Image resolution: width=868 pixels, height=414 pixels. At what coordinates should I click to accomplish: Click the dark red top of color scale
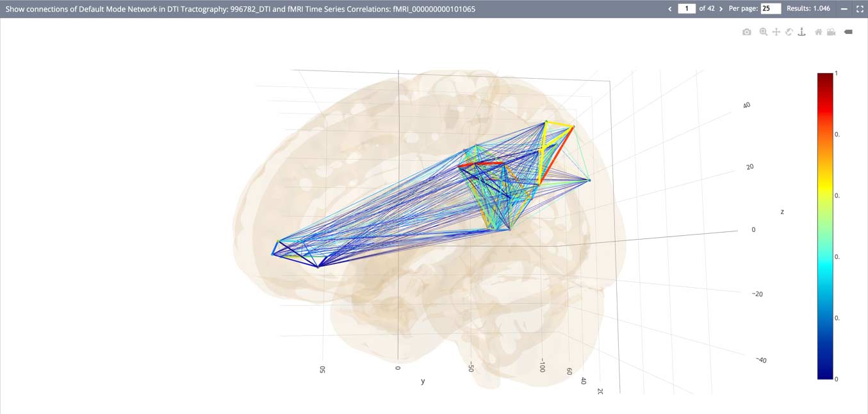[x=825, y=78]
